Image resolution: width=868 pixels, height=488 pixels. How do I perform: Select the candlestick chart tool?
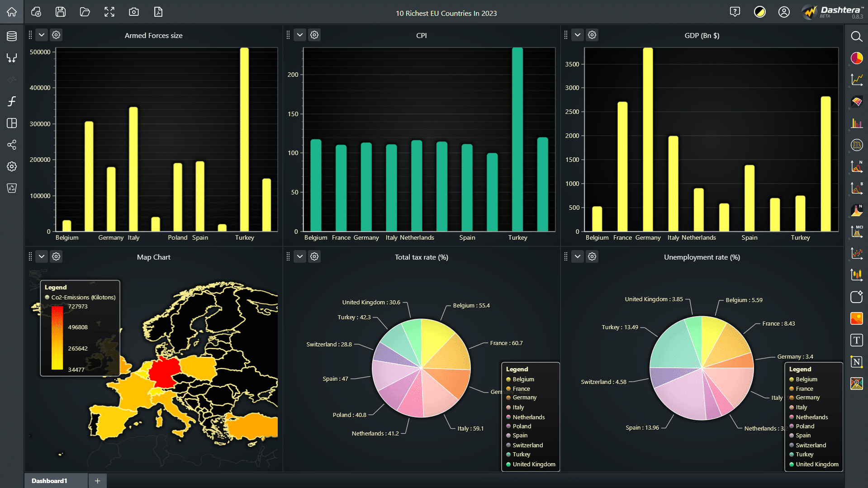(856, 275)
